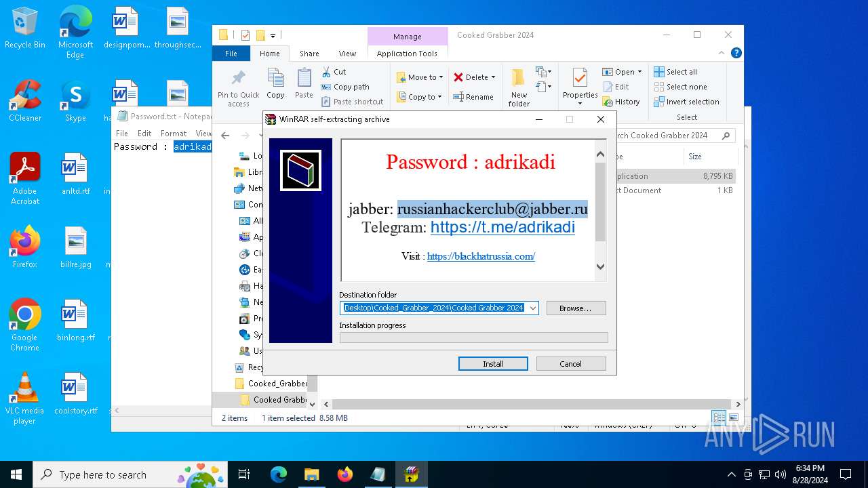Click Paste shortcut in ribbon
The image size is (868, 488).
[352, 102]
